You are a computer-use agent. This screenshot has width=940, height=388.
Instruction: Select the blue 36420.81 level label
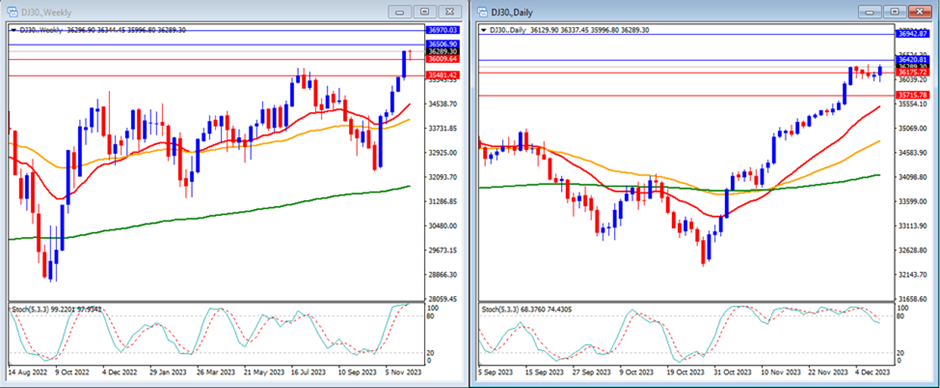[913, 59]
